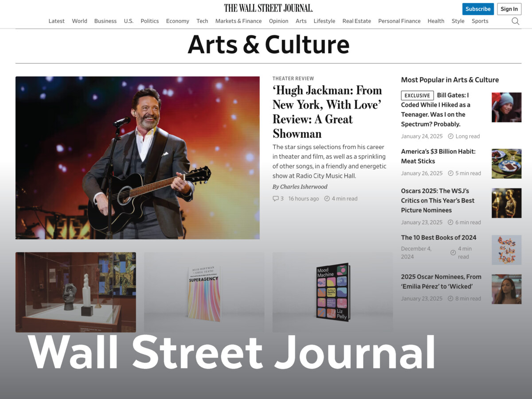
Task: Open the Books of the Year thumbnail
Action: 506,250
